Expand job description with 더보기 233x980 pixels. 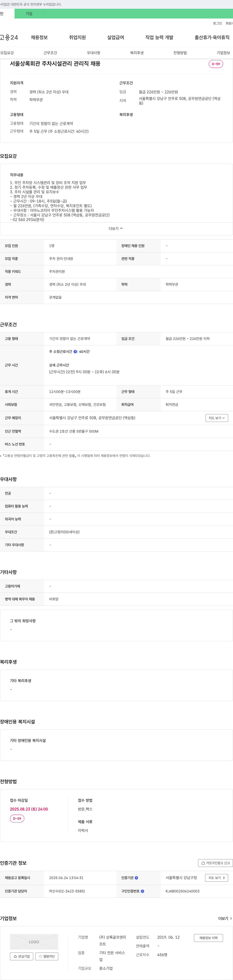click(116, 229)
